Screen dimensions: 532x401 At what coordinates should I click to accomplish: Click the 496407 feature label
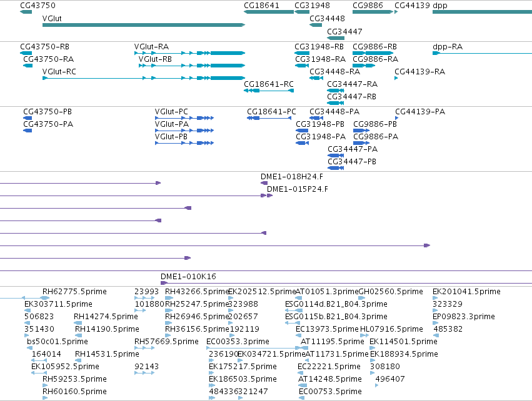390,379
